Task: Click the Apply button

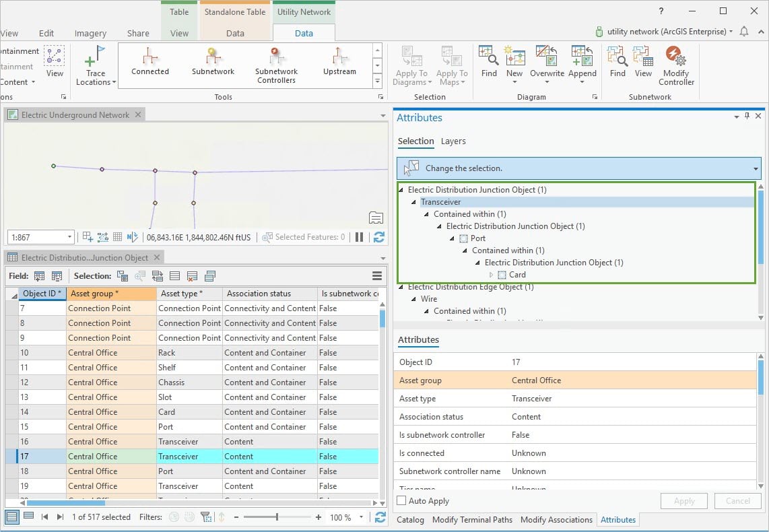Action: click(683, 500)
